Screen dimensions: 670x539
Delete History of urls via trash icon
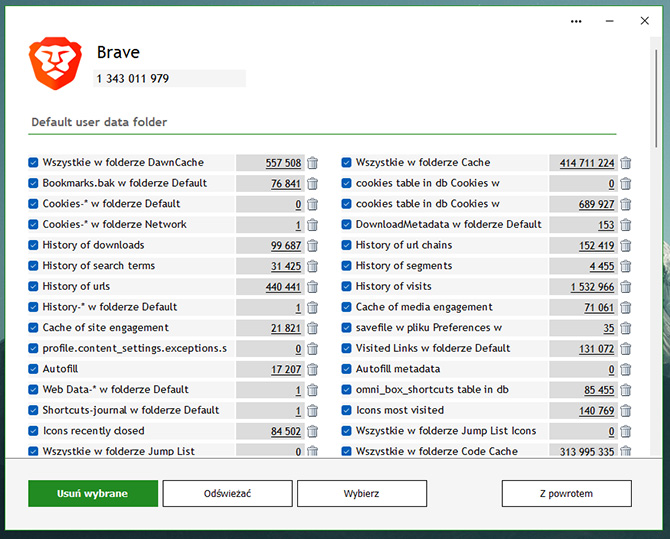click(x=312, y=287)
